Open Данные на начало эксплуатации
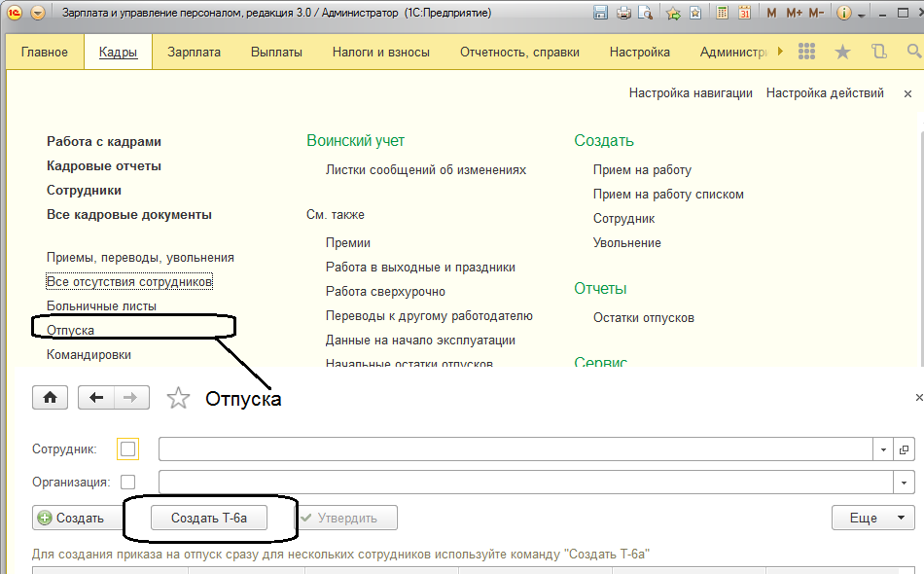Viewport: 924px width, 574px height. tap(420, 341)
